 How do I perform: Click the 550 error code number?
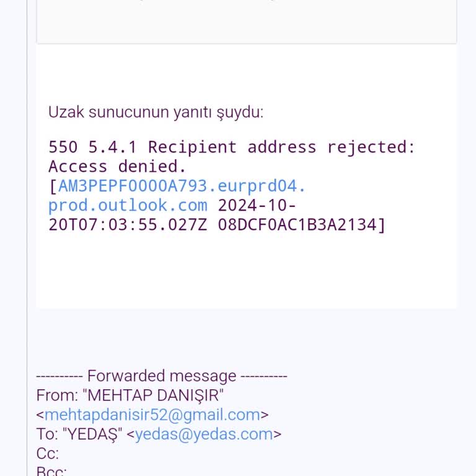63,147
